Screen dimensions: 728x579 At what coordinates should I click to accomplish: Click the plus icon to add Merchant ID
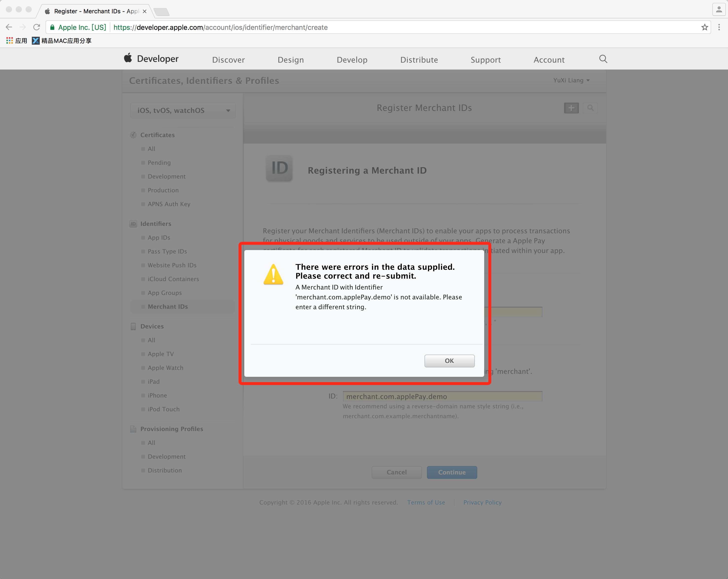pyautogui.click(x=571, y=108)
